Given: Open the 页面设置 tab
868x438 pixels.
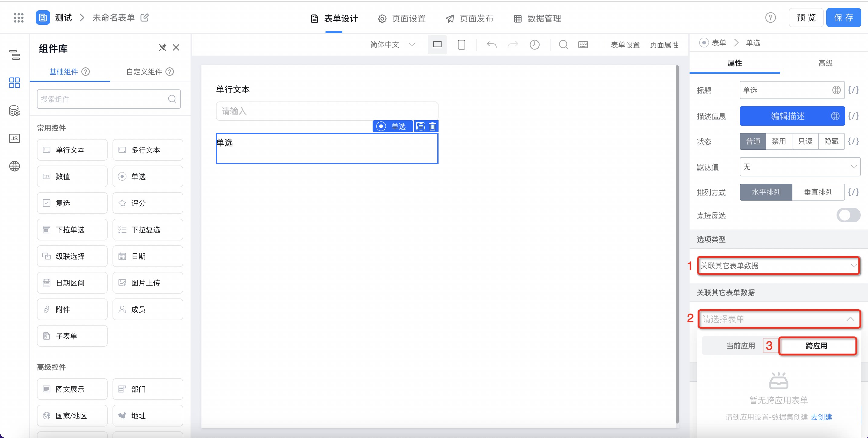Looking at the screenshot, I should pyautogui.click(x=402, y=18).
